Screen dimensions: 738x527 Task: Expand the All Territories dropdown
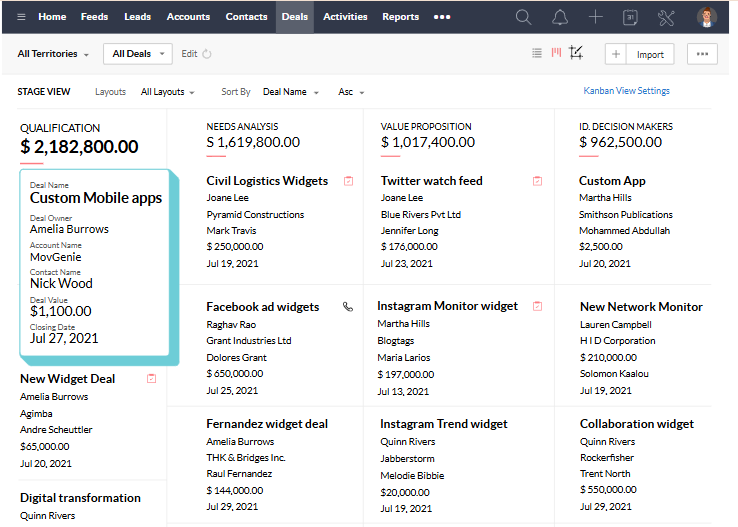53,54
